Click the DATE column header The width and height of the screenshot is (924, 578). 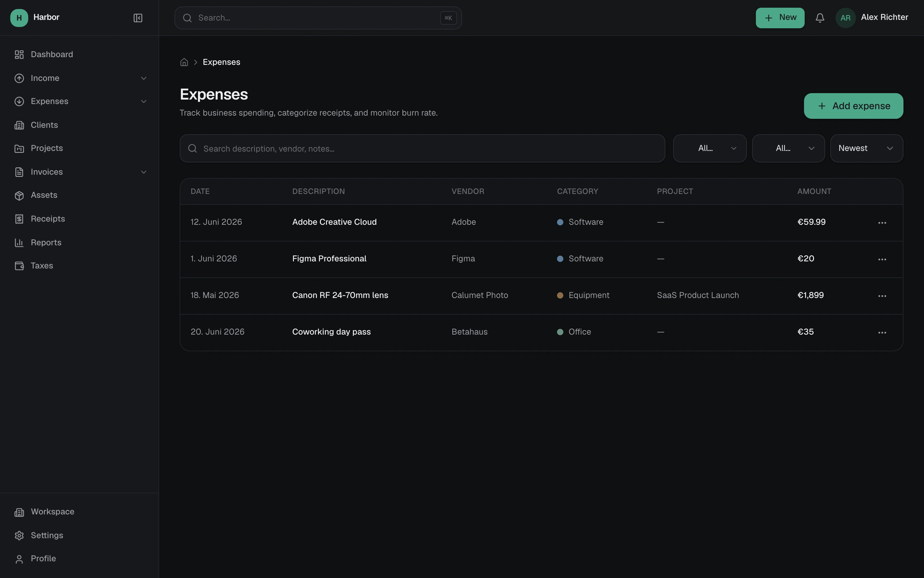(200, 191)
